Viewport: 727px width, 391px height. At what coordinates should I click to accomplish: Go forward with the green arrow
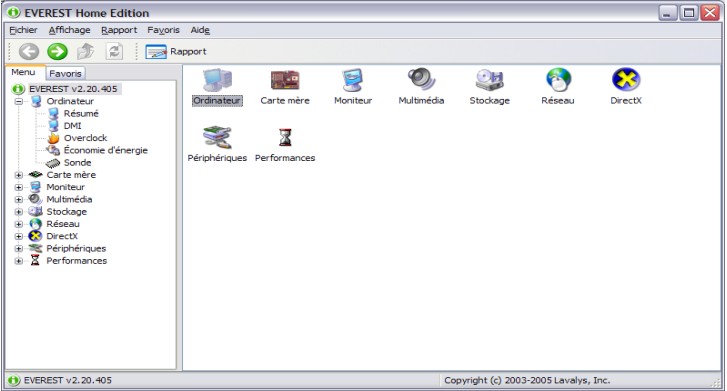click(57, 51)
